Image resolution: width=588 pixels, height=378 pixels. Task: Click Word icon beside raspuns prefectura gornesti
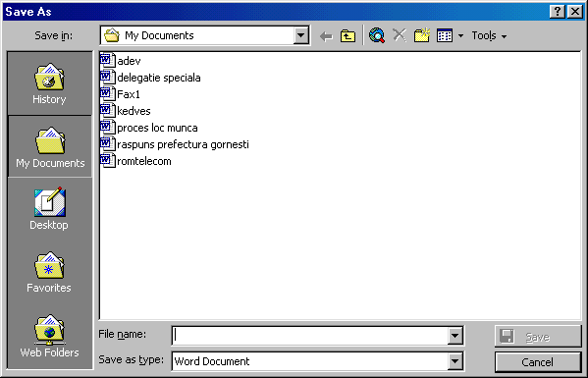point(108,144)
